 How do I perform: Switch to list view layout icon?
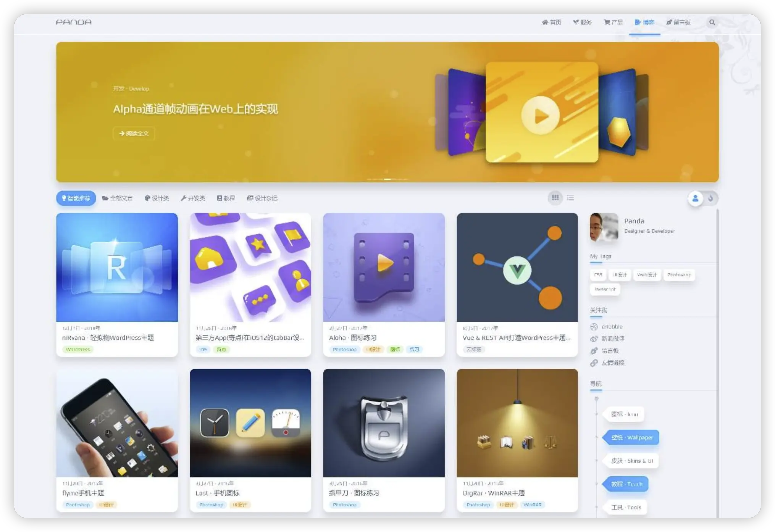[570, 198]
